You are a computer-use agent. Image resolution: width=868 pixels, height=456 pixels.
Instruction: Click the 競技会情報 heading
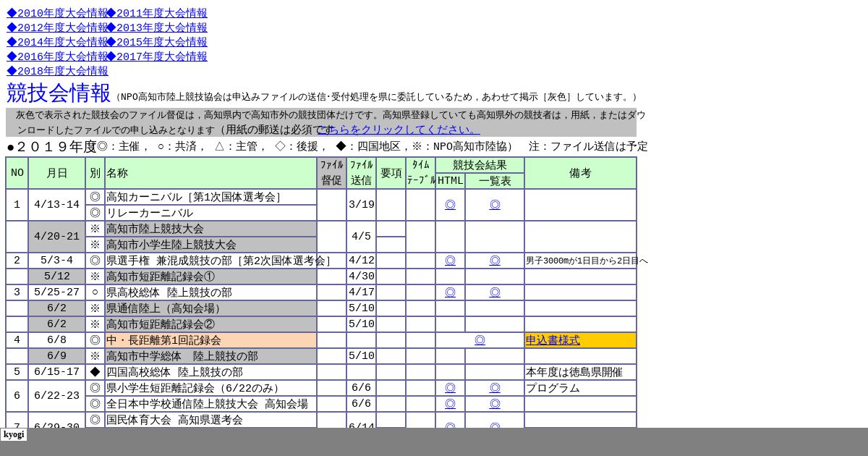[x=59, y=93]
